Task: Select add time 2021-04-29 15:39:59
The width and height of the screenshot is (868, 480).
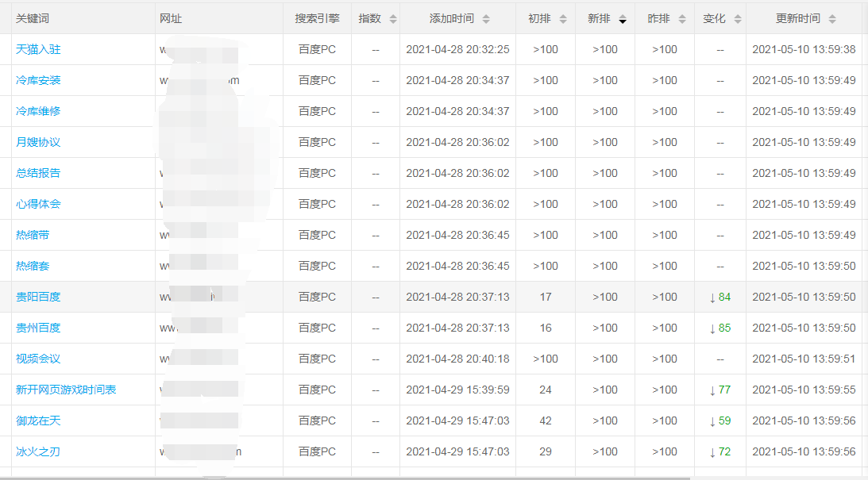Action: 457,390
